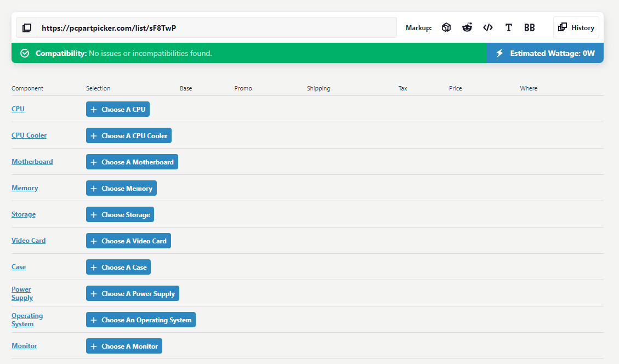This screenshot has width=619, height=364.
Task: Open the Power Supply component link
Action: [x=22, y=293]
